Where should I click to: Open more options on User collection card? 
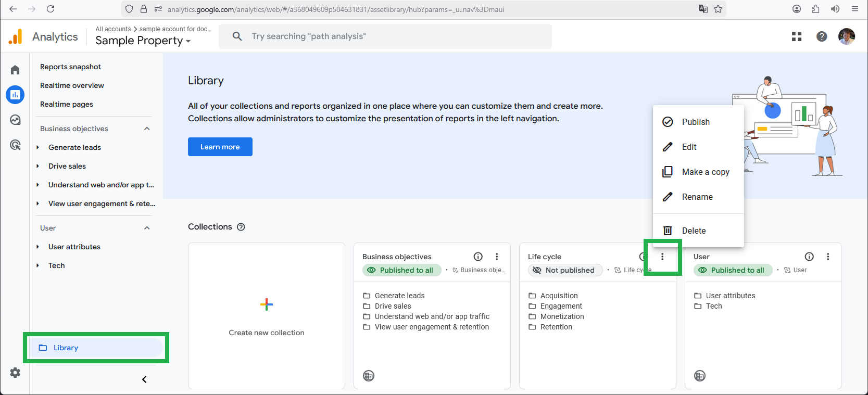827,257
